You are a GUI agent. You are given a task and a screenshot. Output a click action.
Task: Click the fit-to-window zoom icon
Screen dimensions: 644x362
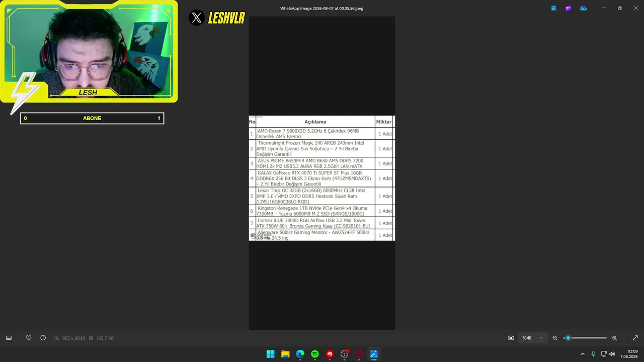tap(511, 338)
